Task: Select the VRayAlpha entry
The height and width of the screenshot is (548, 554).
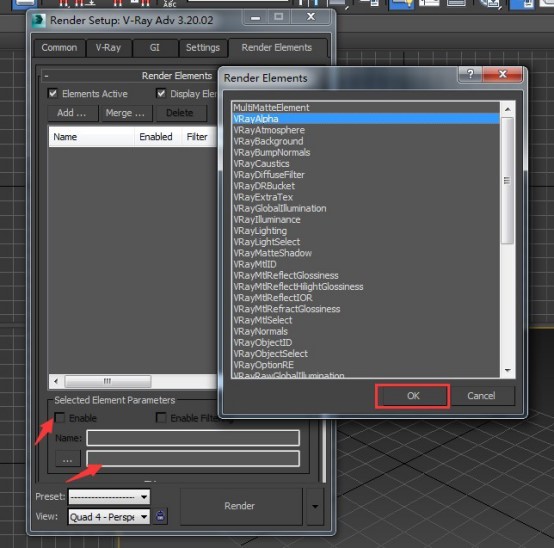Action: coord(366,119)
